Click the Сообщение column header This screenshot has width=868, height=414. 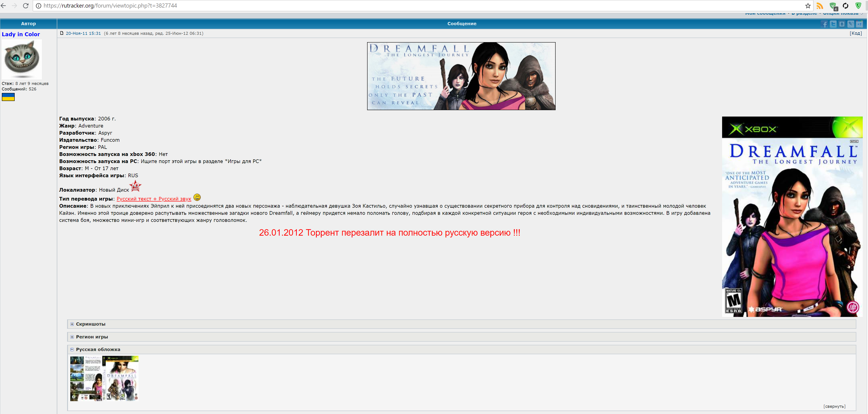[x=462, y=24]
